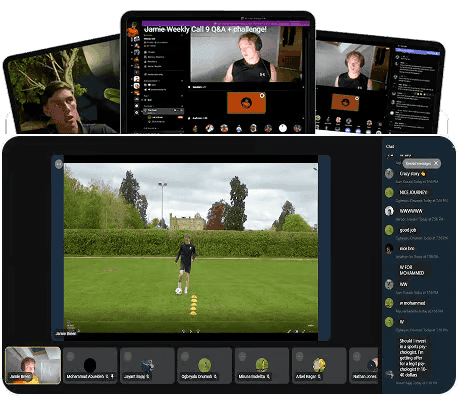
Task: Select Mohammad Abuedeh's participant tile
Action: [90, 365]
